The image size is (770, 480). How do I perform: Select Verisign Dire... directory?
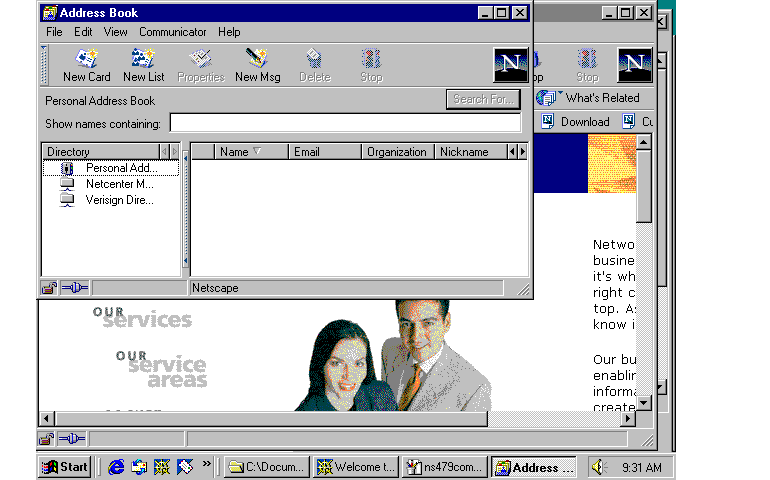point(111,200)
